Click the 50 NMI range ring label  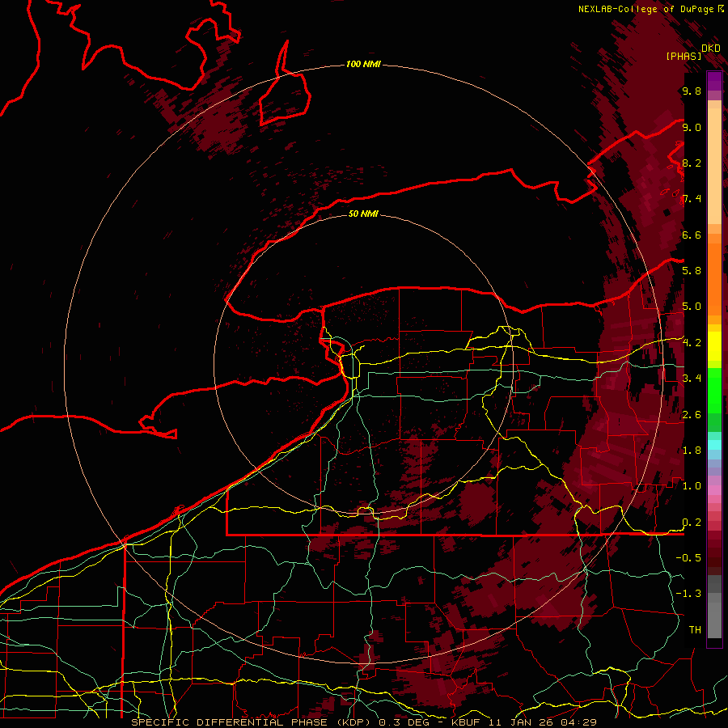[x=363, y=214]
